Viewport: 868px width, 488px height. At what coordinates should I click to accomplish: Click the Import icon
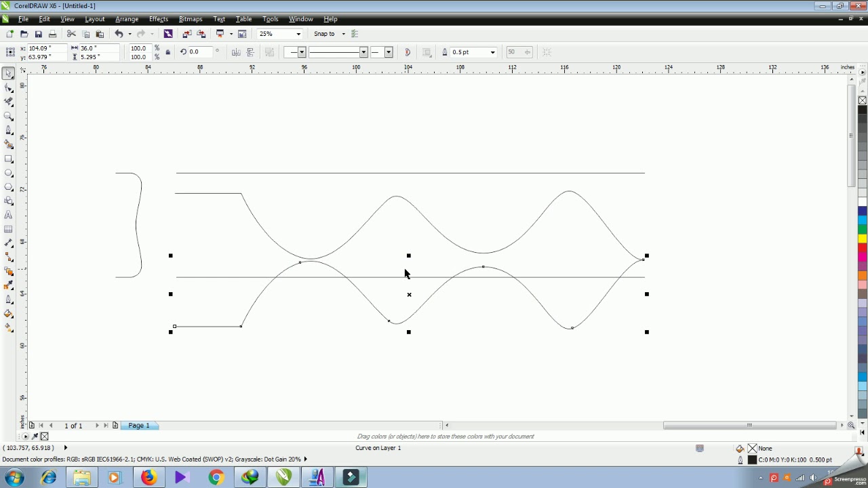click(x=187, y=34)
